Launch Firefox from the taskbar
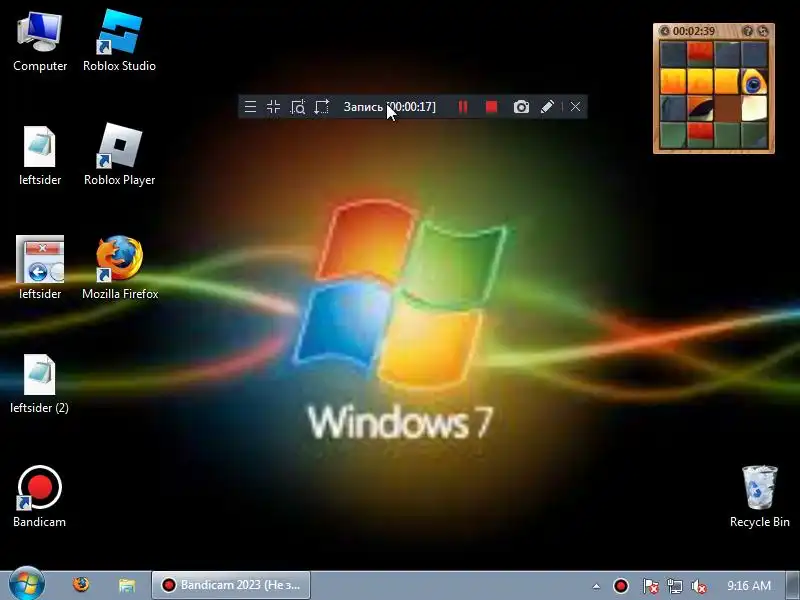Screen dimensions: 800x600 [x=81, y=584]
